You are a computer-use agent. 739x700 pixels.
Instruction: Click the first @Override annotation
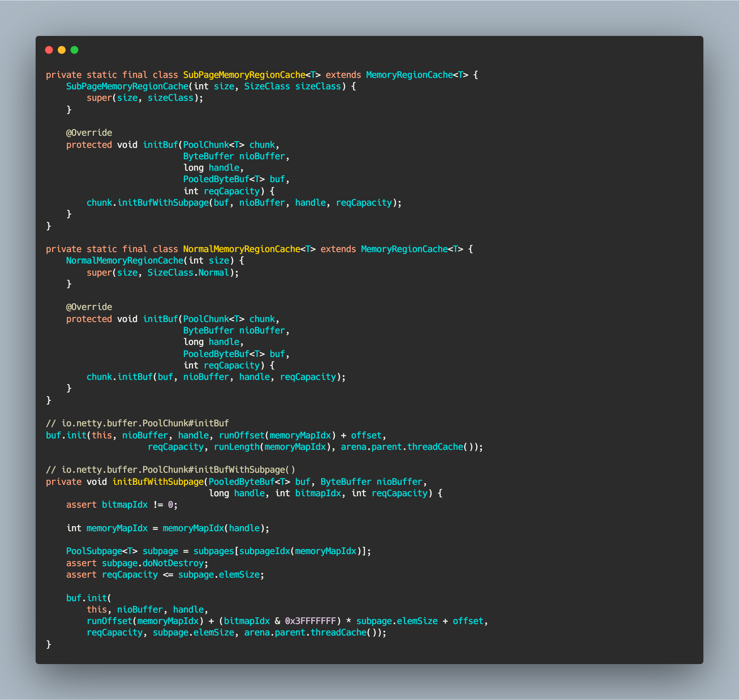[89, 133]
